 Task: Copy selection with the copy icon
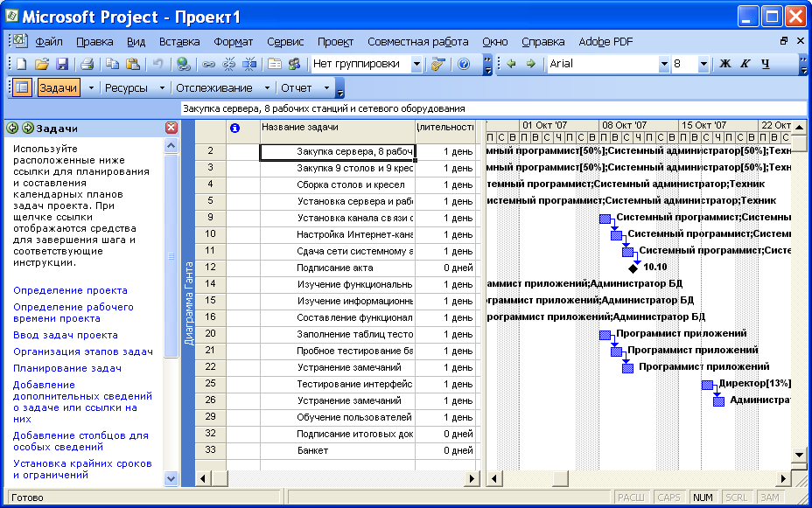click(x=112, y=64)
